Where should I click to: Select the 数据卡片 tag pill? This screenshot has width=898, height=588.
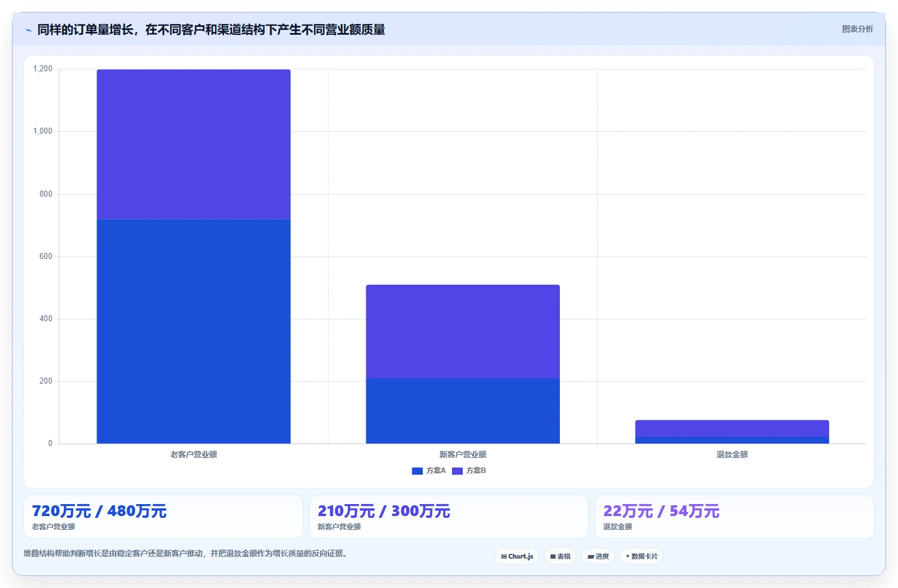pos(641,556)
